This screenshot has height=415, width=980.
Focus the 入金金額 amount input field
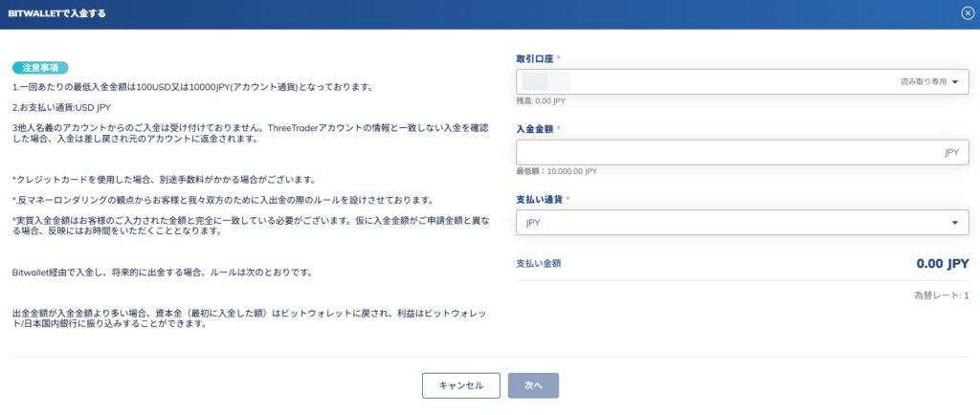727,152
